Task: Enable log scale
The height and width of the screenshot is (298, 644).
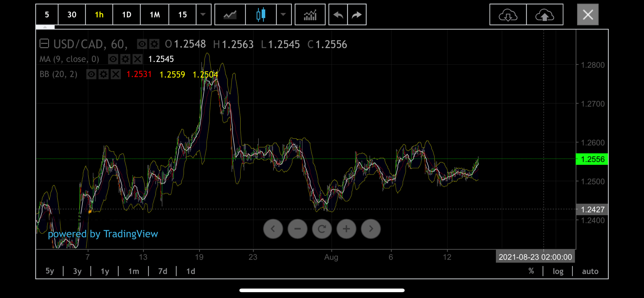Action: click(x=558, y=271)
